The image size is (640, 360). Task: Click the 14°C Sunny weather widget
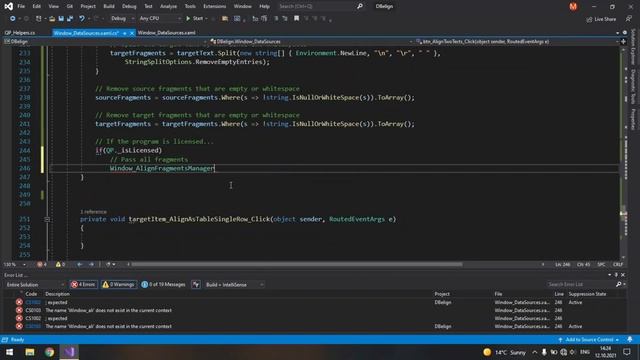[504, 352]
